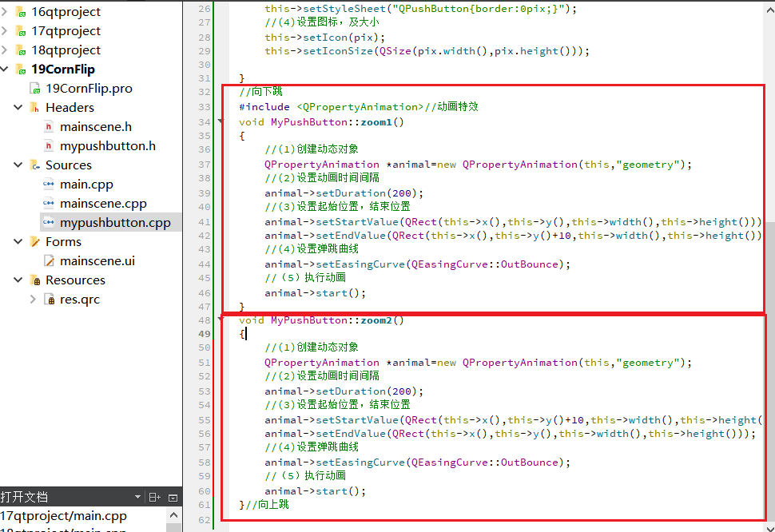Expand the 17qtproject tree node
The height and width of the screenshot is (532, 775).
tap(5, 30)
